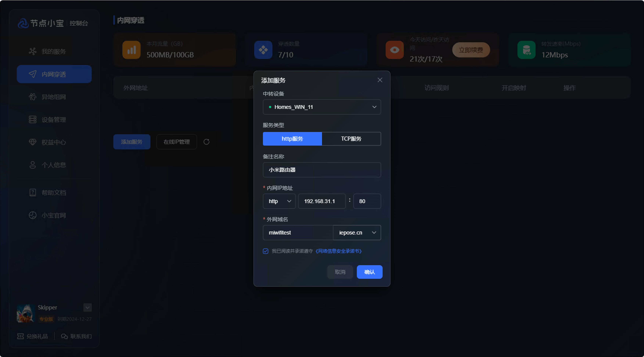Click the 外网地址 column header
The image size is (644, 357).
[136, 88]
